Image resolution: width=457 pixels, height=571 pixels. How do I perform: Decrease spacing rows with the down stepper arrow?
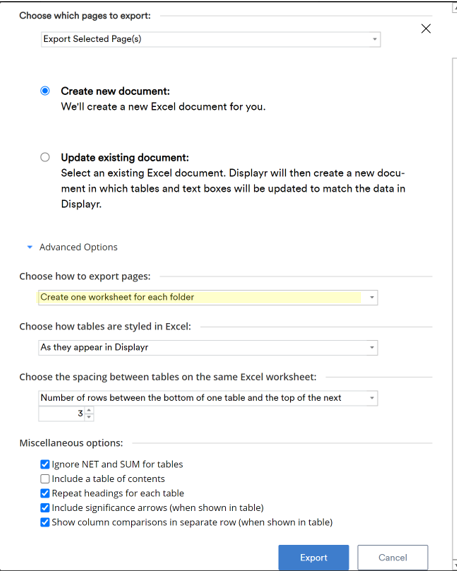(89, 417)
